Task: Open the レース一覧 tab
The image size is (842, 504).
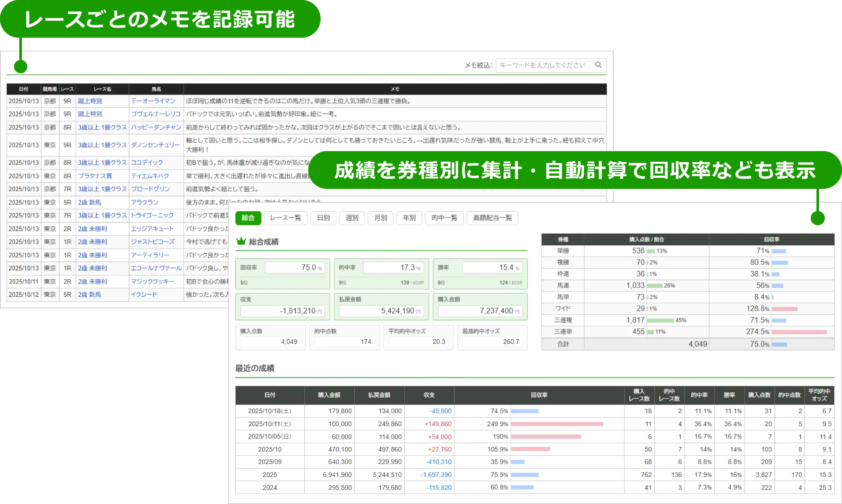Action: [x=285, y=218]
